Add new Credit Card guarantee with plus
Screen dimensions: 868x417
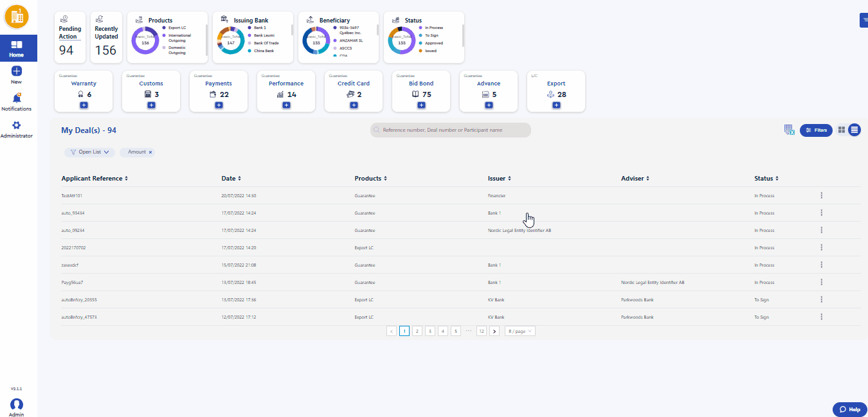(354, 105)
